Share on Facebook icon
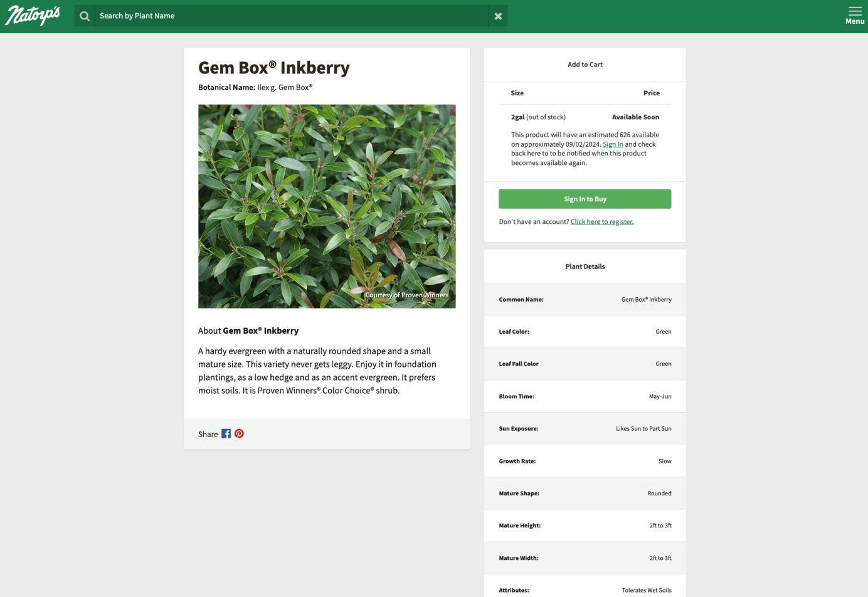Viewport: 868px width, 597px height. coord(226,434)
